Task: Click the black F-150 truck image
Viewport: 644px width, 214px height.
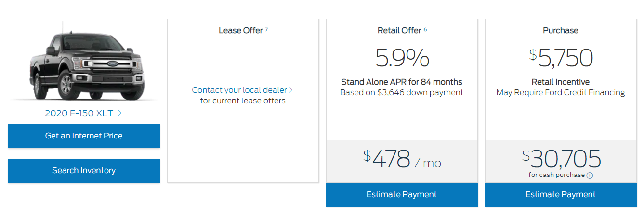Action: pyautogui.click(x=84, y=60)
